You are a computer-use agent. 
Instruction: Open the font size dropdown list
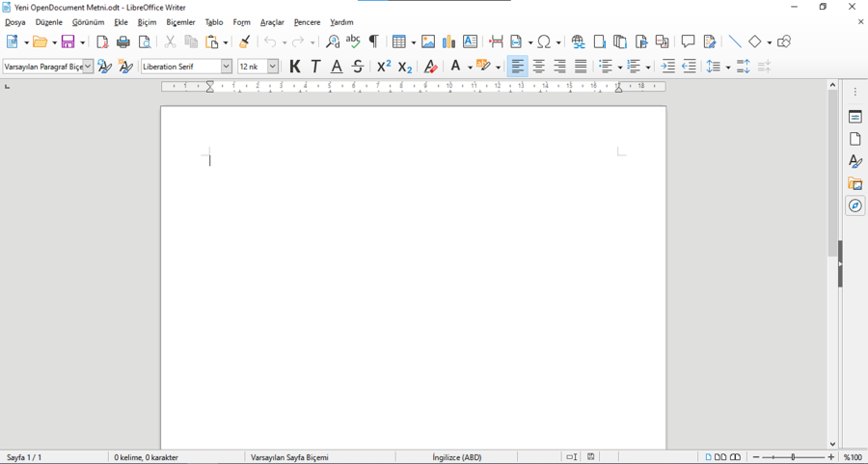click(x=273, y=67)
